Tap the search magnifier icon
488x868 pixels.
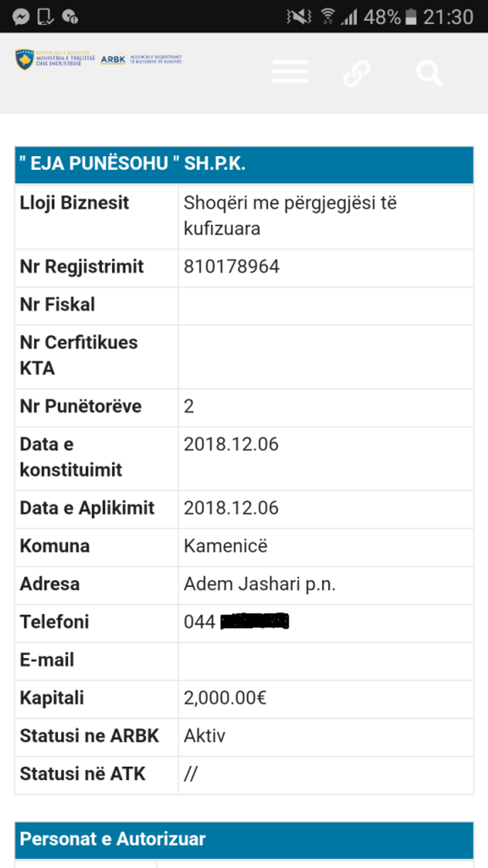(x=429, y=73)
